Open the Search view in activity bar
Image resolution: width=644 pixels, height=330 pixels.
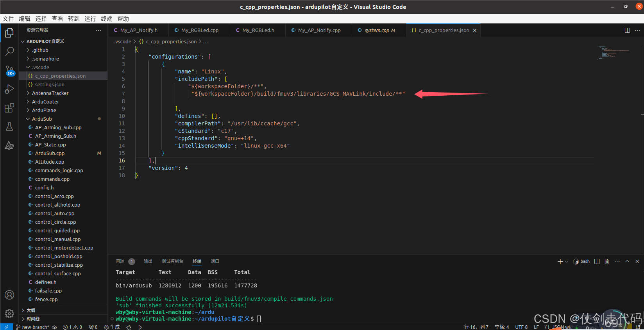pos(9,52)
